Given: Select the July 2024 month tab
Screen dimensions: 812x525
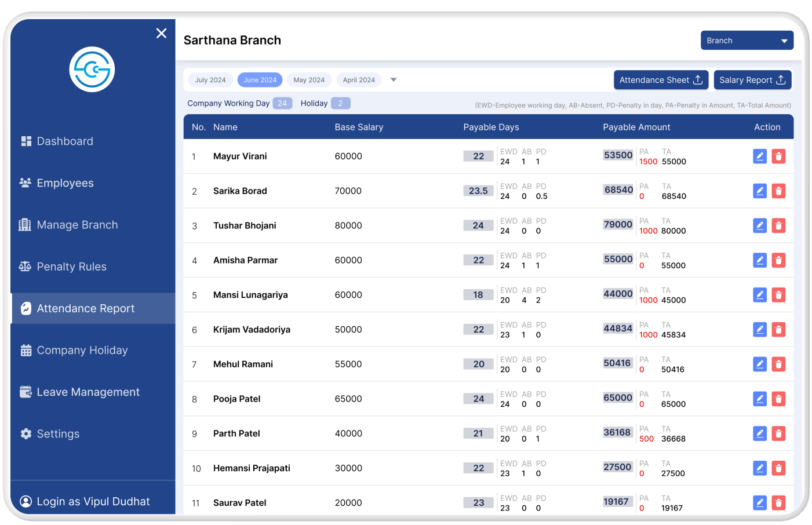Looking at the screenshot, I should point(210,80).
